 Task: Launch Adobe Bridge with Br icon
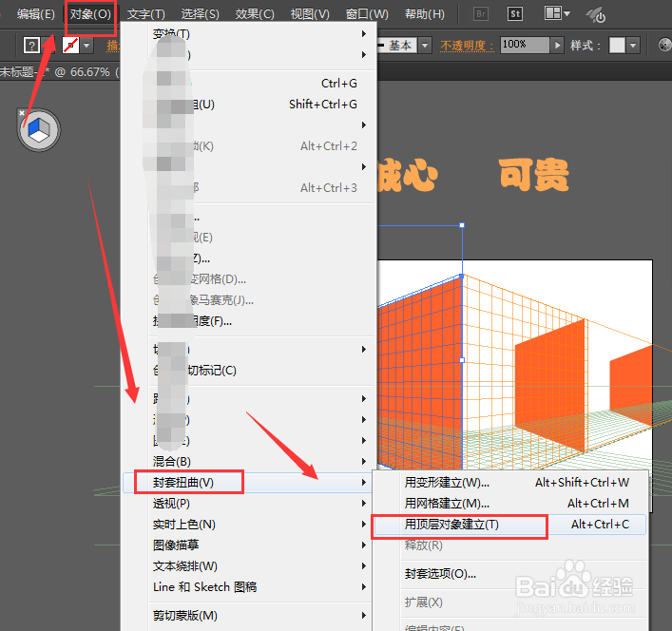(x=481, y=14)
